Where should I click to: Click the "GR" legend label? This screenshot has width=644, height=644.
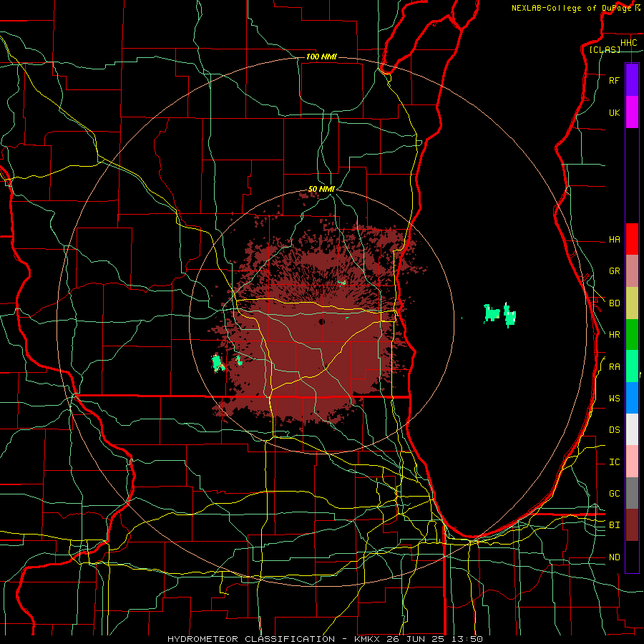click(614, 271)
